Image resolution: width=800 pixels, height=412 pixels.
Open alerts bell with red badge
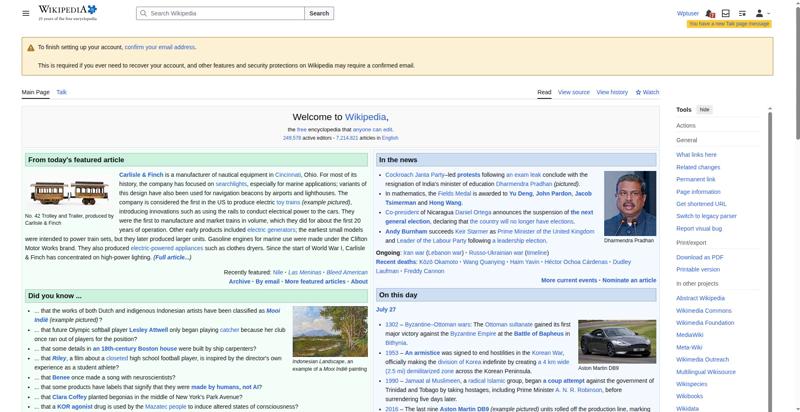click(x=710, y=13)
